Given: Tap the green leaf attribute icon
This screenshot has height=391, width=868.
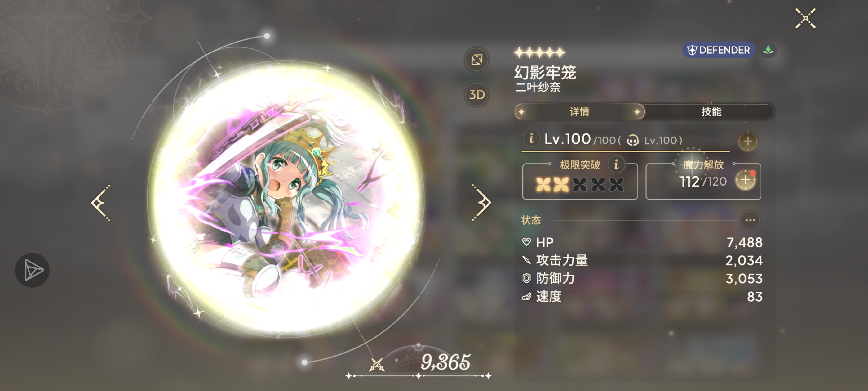Looking at the screenshot, I should 768,50.
